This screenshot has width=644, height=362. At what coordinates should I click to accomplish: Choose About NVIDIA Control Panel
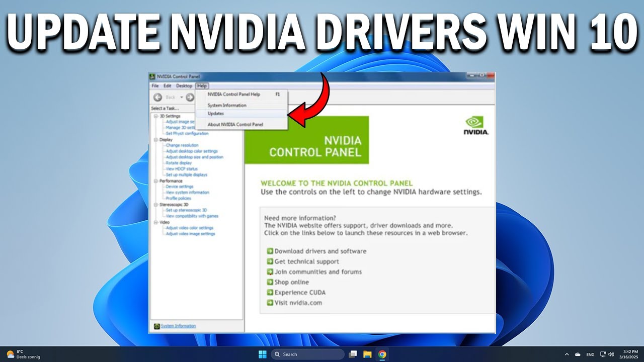click(x=242, y=124)
